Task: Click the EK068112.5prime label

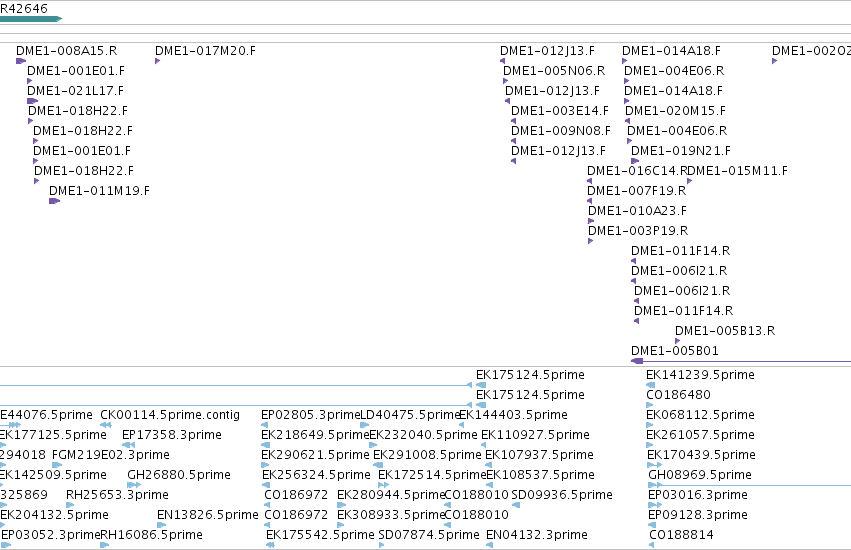Action: tap(701, 415)
